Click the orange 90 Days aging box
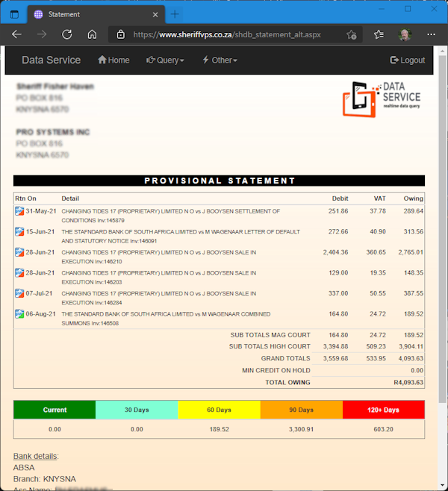The width and height of the screenshot is (448, 491). tap(302, 410)
